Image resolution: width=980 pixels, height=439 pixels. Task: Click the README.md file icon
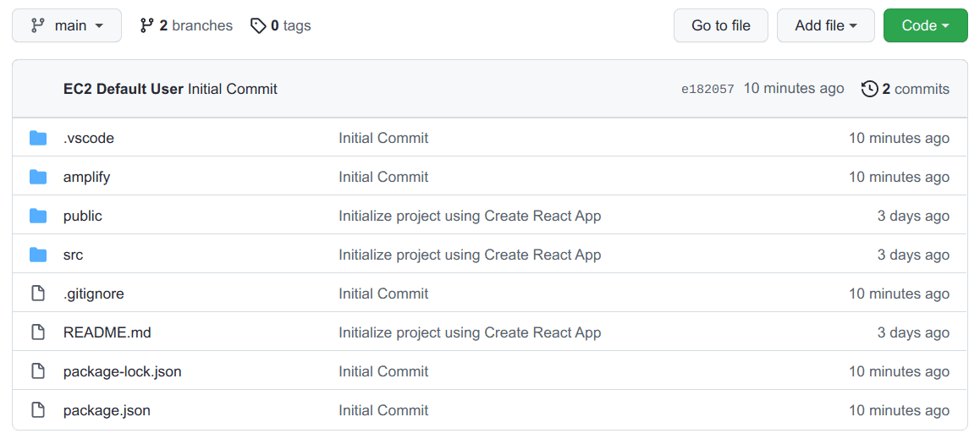click(38, 332)
